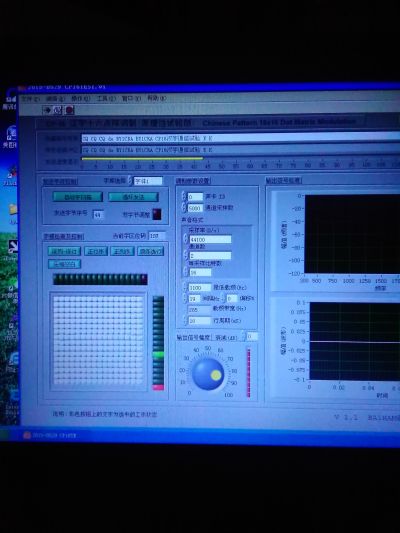Click the sample rate field showing 44100
Image resolution: width=400 pixels, height=533 pixels.
(210, 239)
